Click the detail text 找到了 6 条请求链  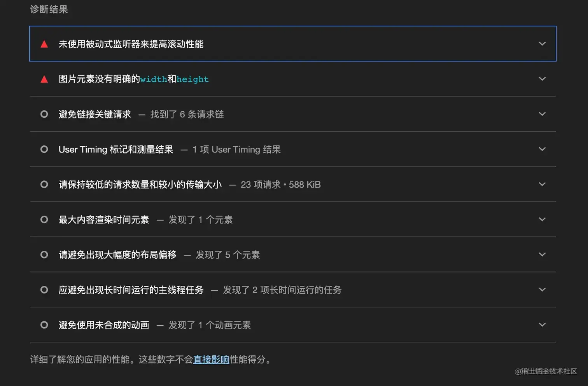click(x=187, y=114)
